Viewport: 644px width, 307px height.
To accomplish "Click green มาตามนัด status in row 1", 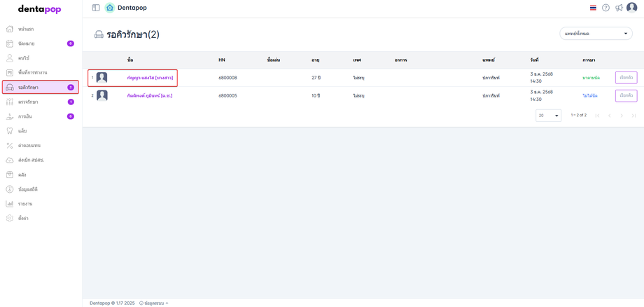I will 591,78.
